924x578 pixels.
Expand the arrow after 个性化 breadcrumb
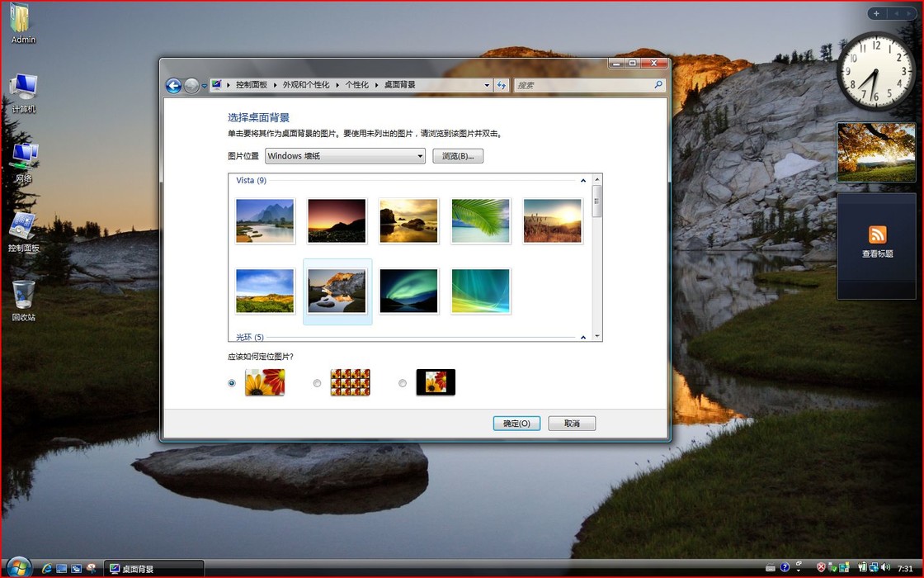click(x=376, y=85)
